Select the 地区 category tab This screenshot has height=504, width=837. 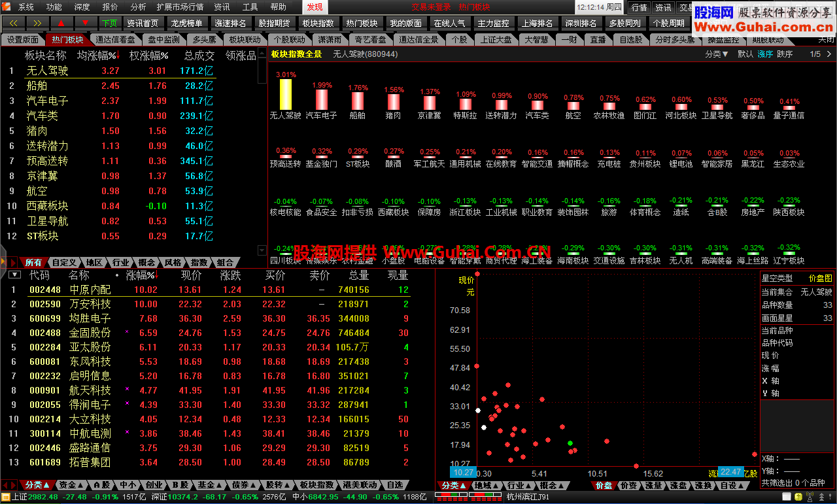pyautogui.click(x=95, y=263)
